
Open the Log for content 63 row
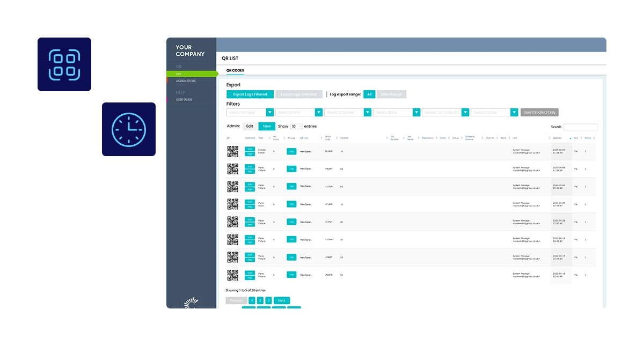(291, 186)
